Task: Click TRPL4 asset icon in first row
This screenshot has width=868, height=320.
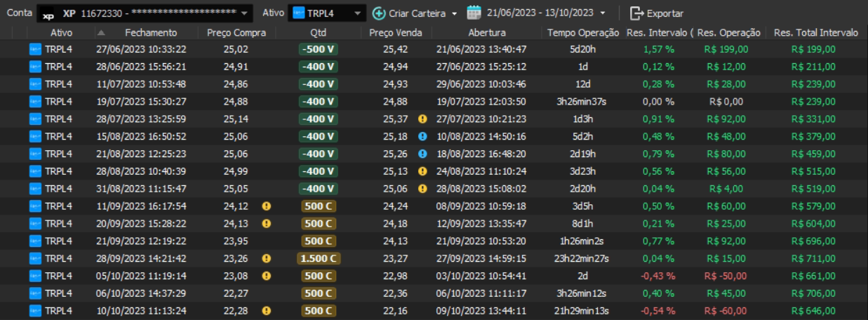Action: 35,49
